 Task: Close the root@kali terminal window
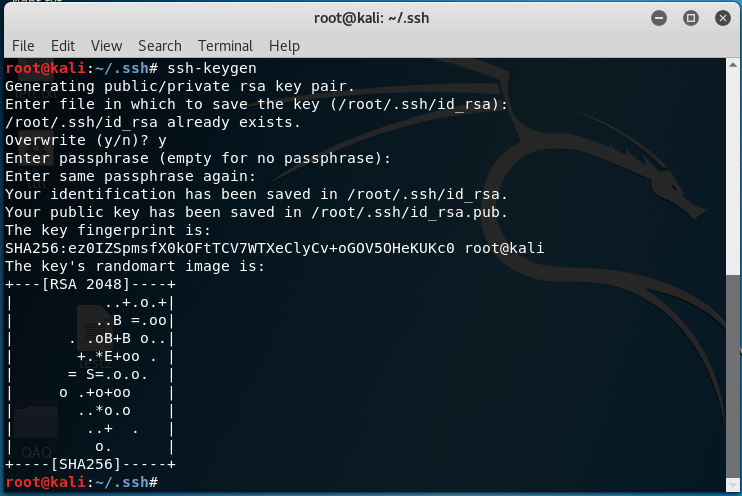coord(720,18)
